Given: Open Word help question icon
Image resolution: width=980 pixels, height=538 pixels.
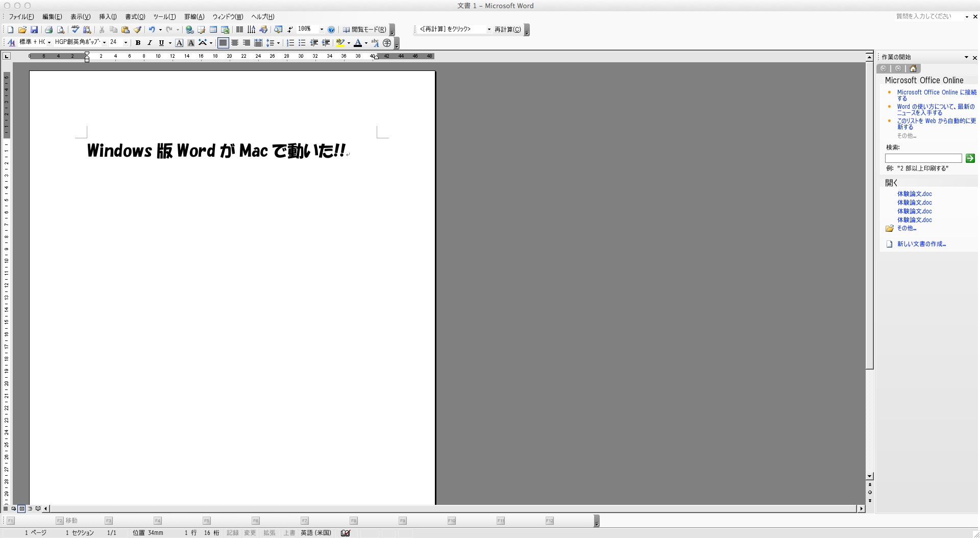Looking at the screenshot, I should (331, 30).
